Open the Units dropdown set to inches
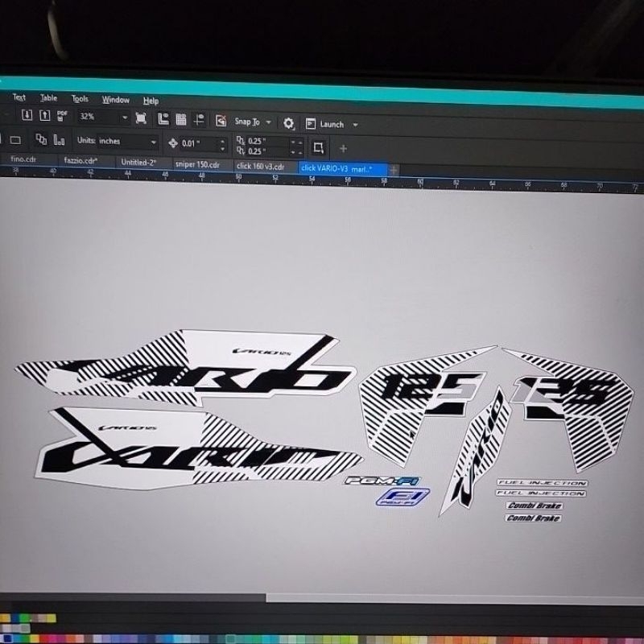Viewport: 644px width, 644px height. pos(153,142)
